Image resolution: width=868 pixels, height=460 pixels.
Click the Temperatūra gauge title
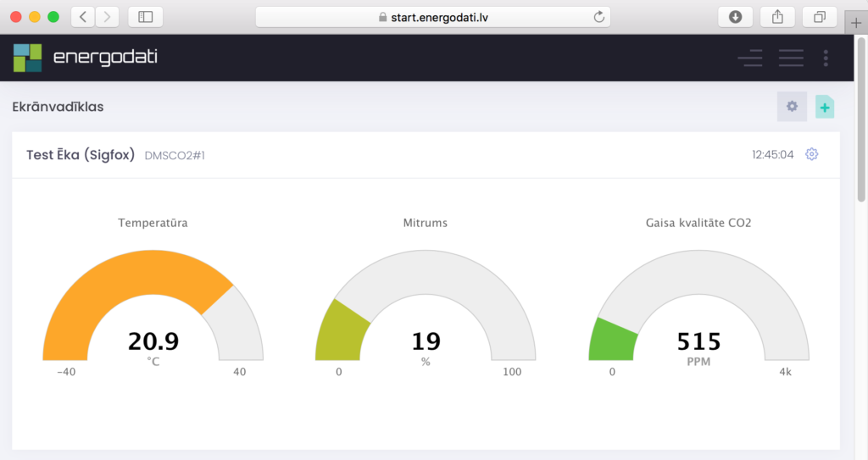click(x=153, y=223)
